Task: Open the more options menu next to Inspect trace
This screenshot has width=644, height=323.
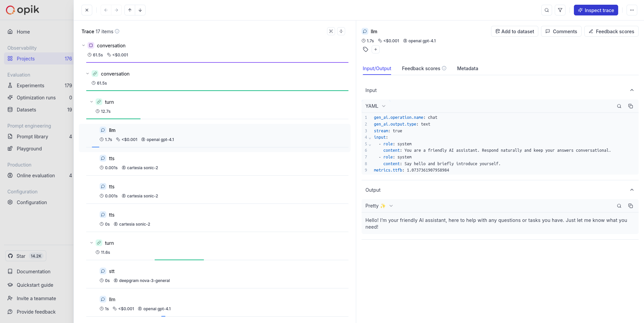Action: click(632, 10)
